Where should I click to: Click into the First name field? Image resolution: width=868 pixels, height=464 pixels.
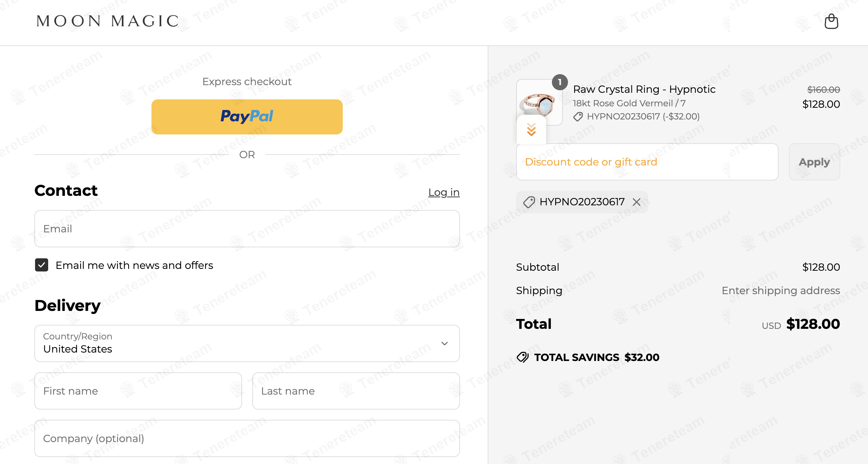(138, 391)
